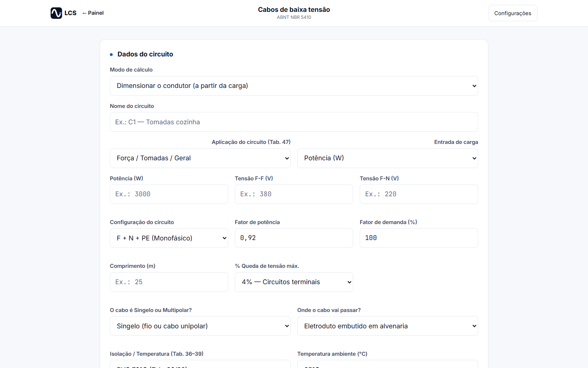588x368 pixels.
Task: Open the Onde o cabo vai passar dropdown
Action: pyautogui.click(x=388, y=326)
